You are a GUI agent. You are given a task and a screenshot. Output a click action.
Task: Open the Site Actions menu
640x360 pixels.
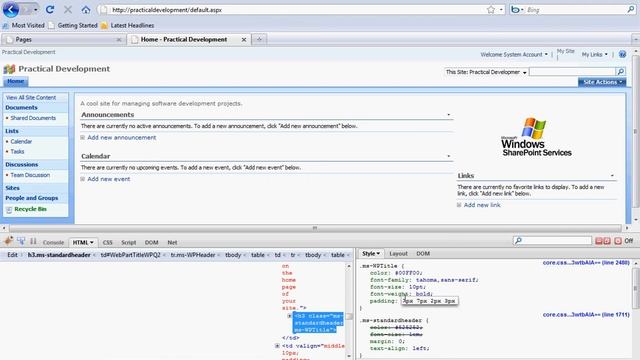point(602,82)
